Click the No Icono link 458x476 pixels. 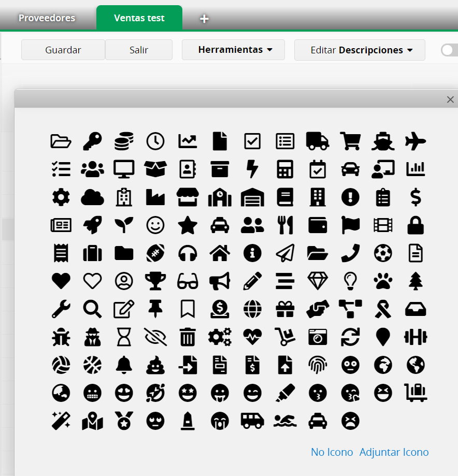pyautogui.click(x=332, y=452)
